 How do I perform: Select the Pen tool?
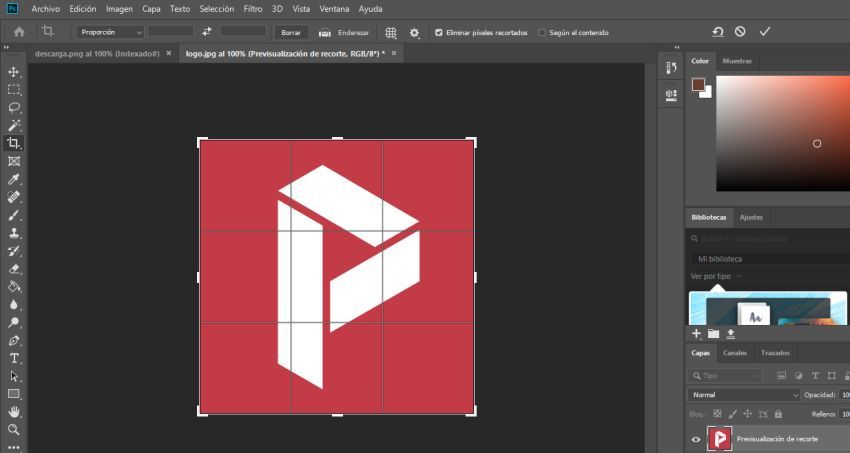click(x=14, y=340)
